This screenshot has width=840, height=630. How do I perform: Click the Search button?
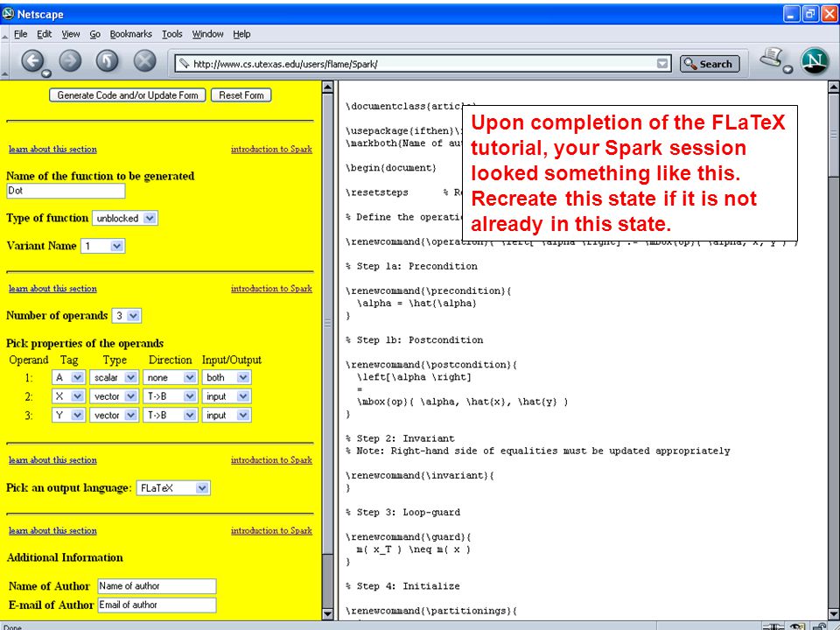[x=710, y=64]
